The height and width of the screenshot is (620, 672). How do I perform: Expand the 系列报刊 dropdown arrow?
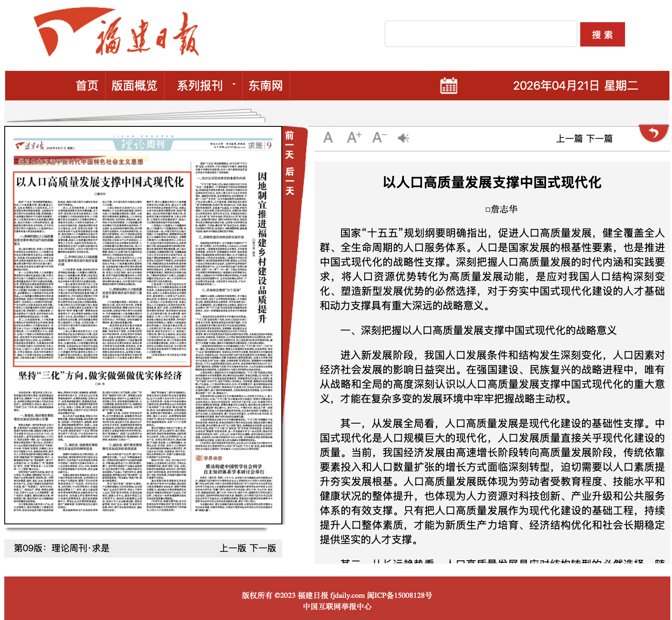point(234,85)
